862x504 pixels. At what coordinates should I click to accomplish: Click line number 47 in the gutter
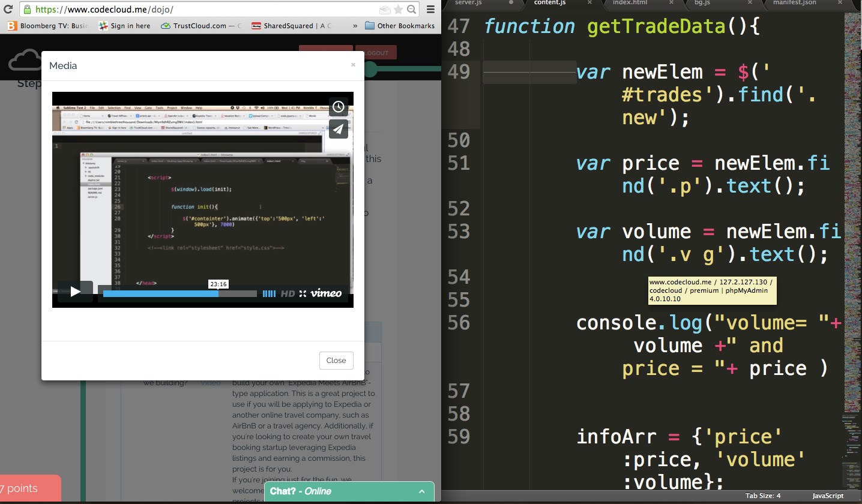(459, 26)
